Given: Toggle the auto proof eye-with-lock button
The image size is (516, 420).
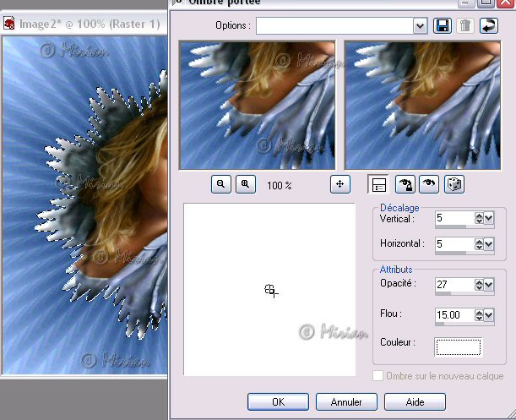Looking at the screenshot, I should 405,184.
